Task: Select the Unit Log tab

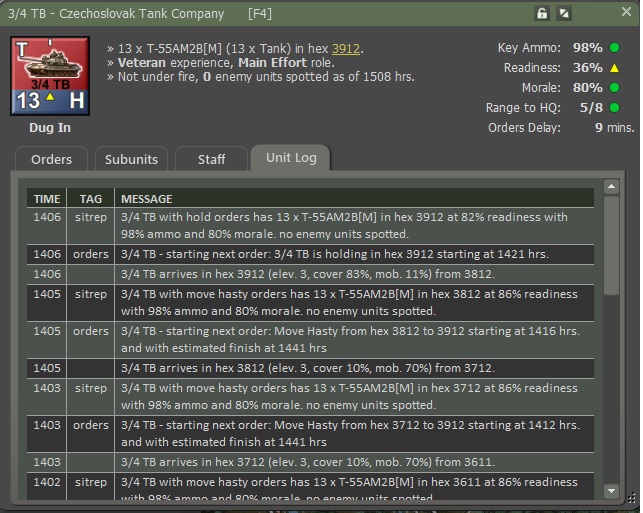Action: tap(291, 157)
